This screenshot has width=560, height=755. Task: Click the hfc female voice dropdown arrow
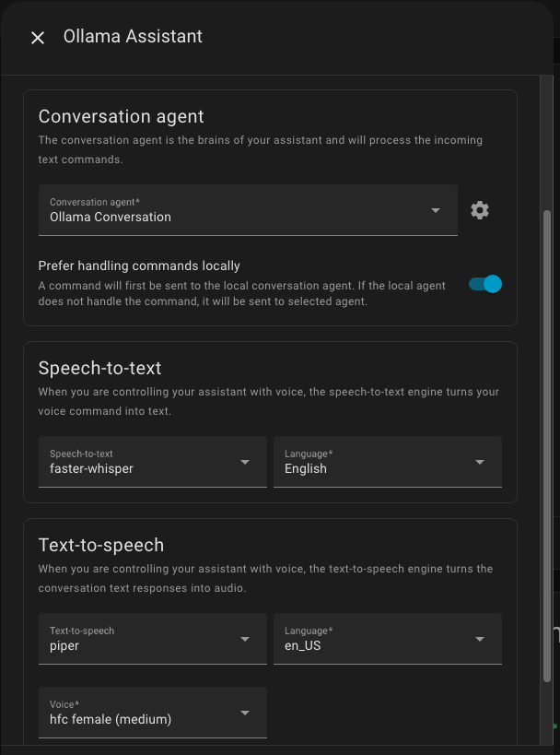pyautogui.click(x=245, y=713)
